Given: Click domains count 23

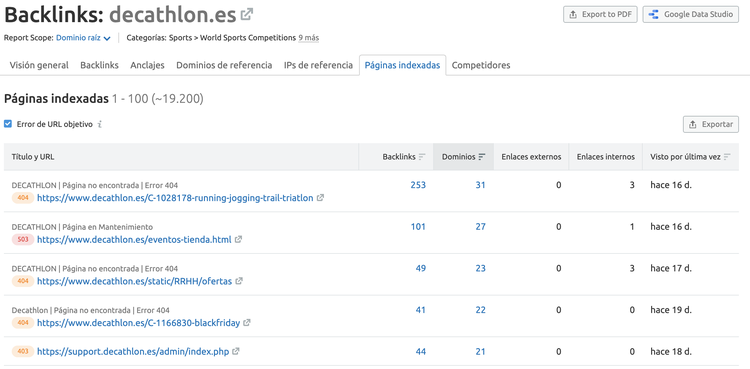Looking at the screenshot, I should (480, 268).
